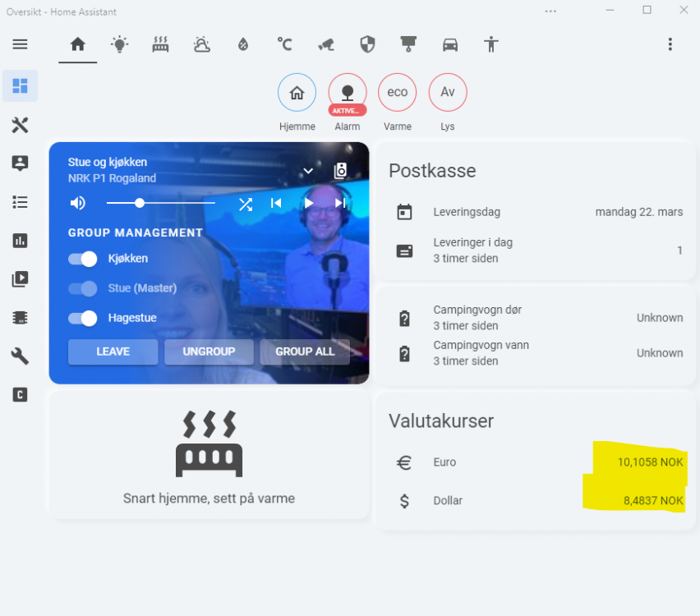The height and width of the screenshot is (616, 700).
Task: Enable shuffle on the media player
Action: coord(245,204)
